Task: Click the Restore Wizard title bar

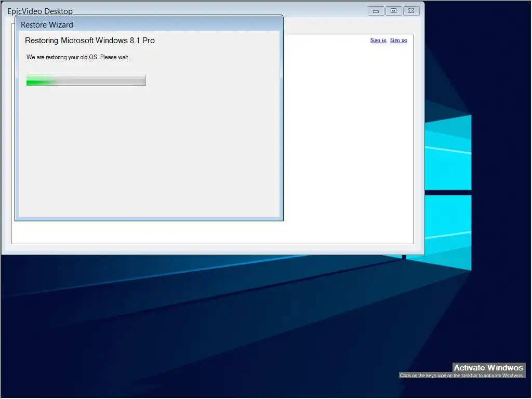Action: click(x=149, y=24)
